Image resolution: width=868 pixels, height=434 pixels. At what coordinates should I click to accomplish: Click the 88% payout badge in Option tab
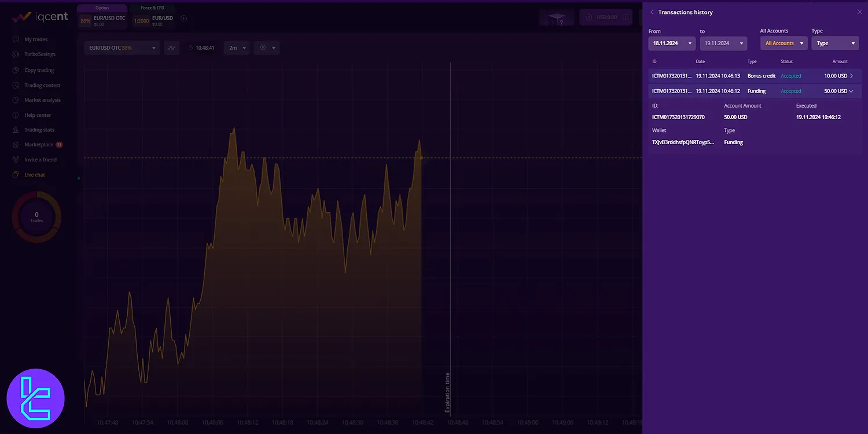coord(86,21)
